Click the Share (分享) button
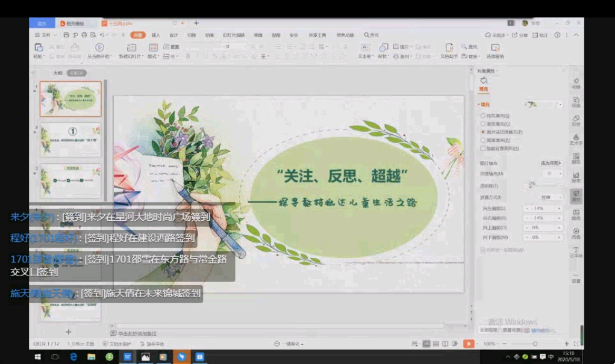615x364 pixels. (x=522, y=35)
